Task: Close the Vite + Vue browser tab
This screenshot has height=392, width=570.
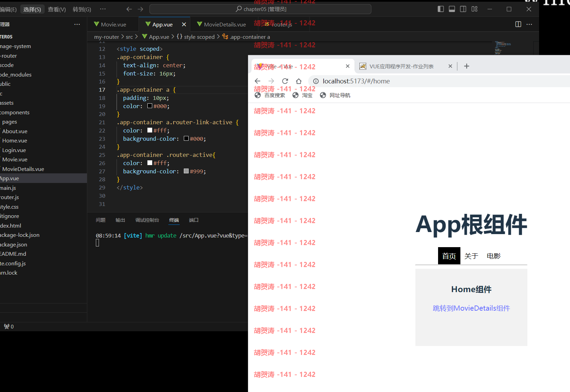Action: click(x=348, y=66)
